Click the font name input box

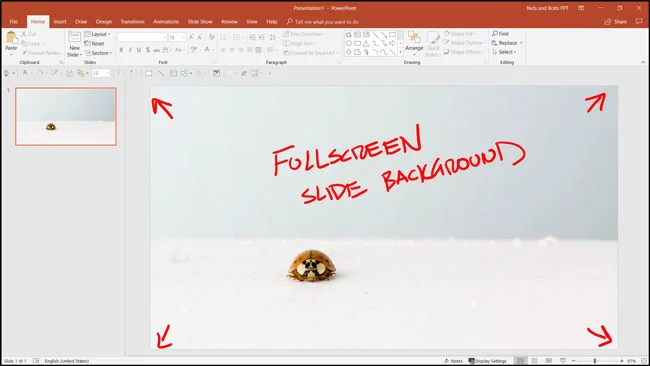142,37
